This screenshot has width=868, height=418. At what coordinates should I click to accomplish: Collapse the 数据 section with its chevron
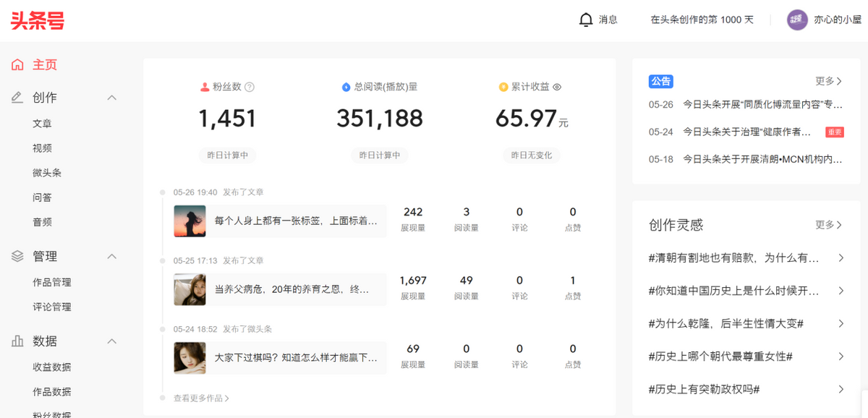click(112, 341)
